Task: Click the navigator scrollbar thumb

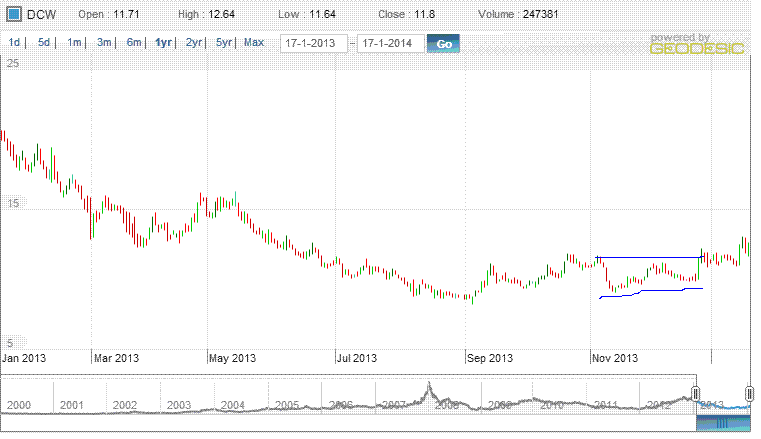Action: click(x=723, y=424)
